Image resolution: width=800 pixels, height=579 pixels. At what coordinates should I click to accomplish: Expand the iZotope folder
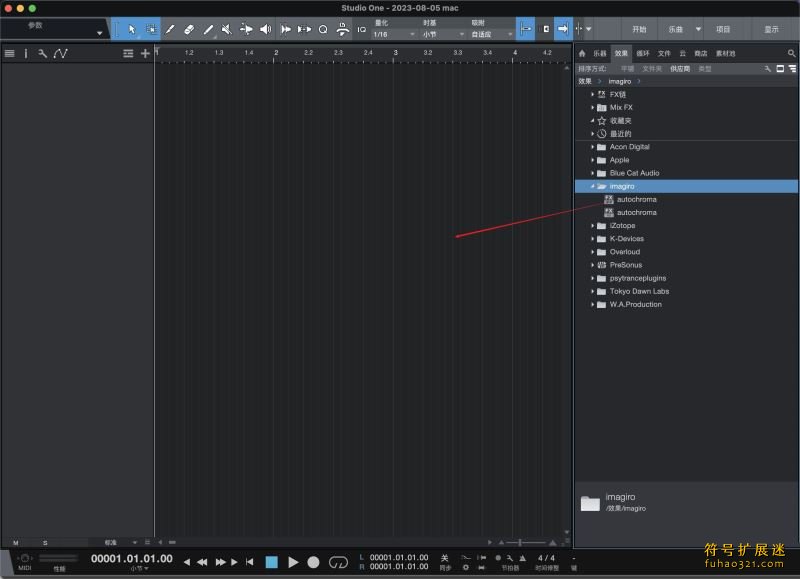592,225
